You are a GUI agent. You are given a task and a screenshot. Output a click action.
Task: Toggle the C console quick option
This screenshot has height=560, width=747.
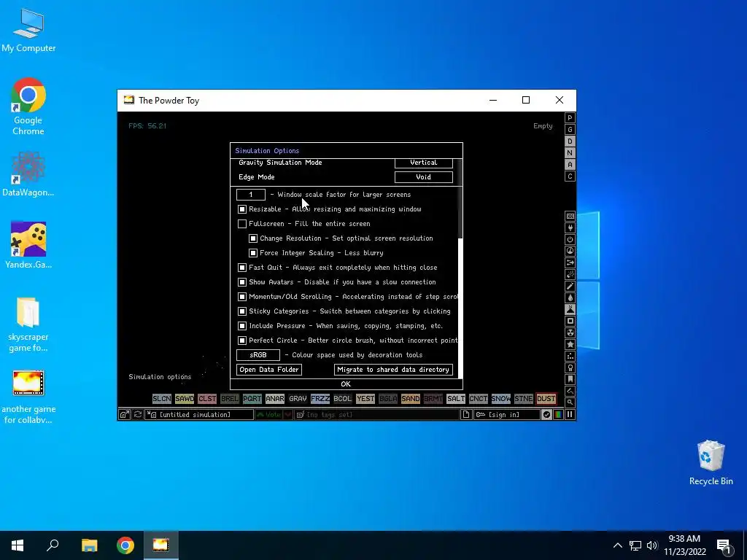pyautogui.click(x=570, y=176)
